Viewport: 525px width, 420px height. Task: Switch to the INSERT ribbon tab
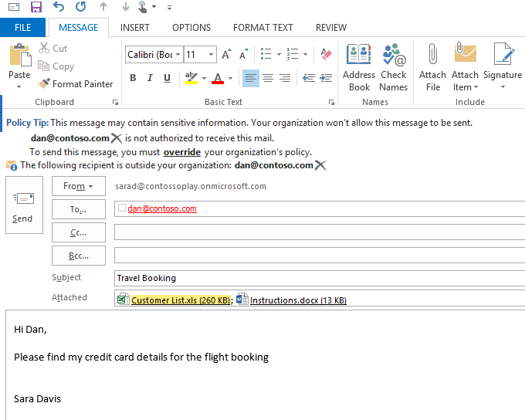[x=135, y=27]
